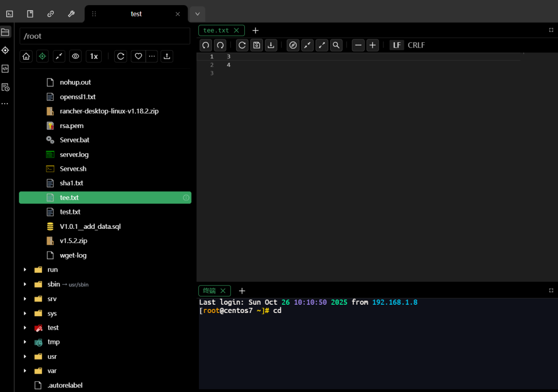Image resolution: width=558 pixels, height=392 pixels.
Task: Expand the usr folder
Action: click(25, 356)
